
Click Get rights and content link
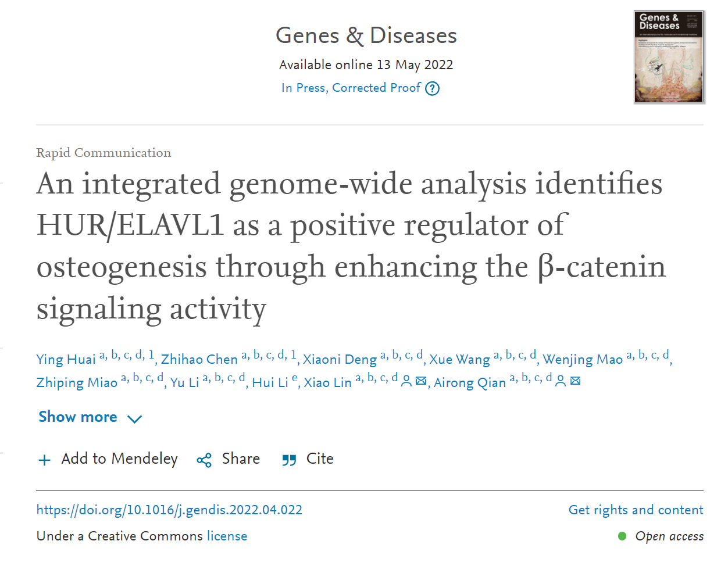(636, 510)
